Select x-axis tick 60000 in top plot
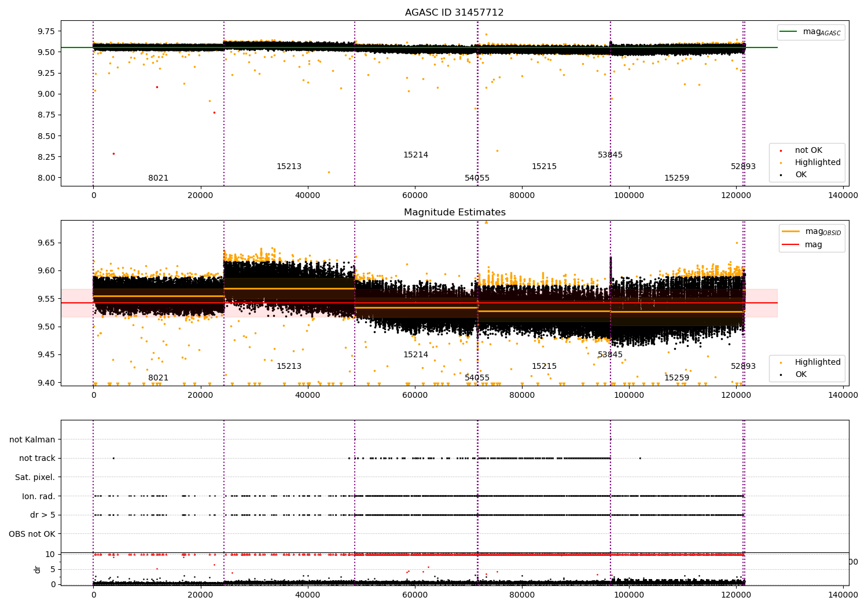 [415, 196]
